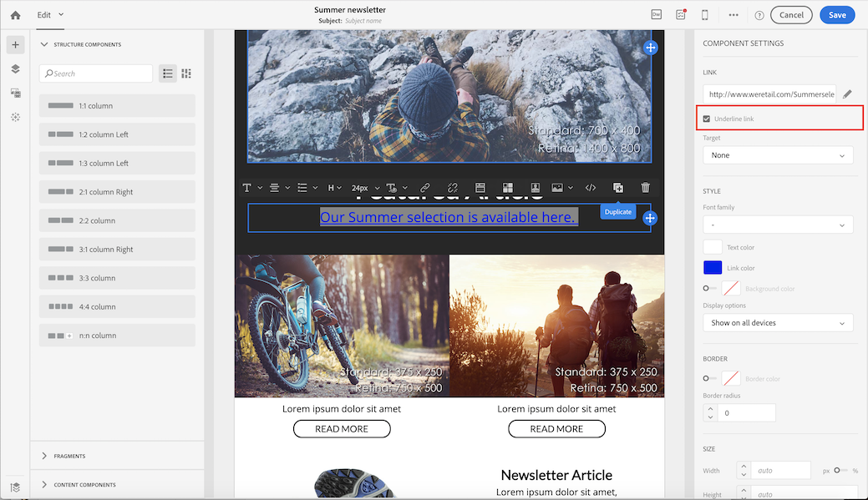The image size is (868, 500).
Task: Click the left READ MORE button
Action: pos(342,429)
